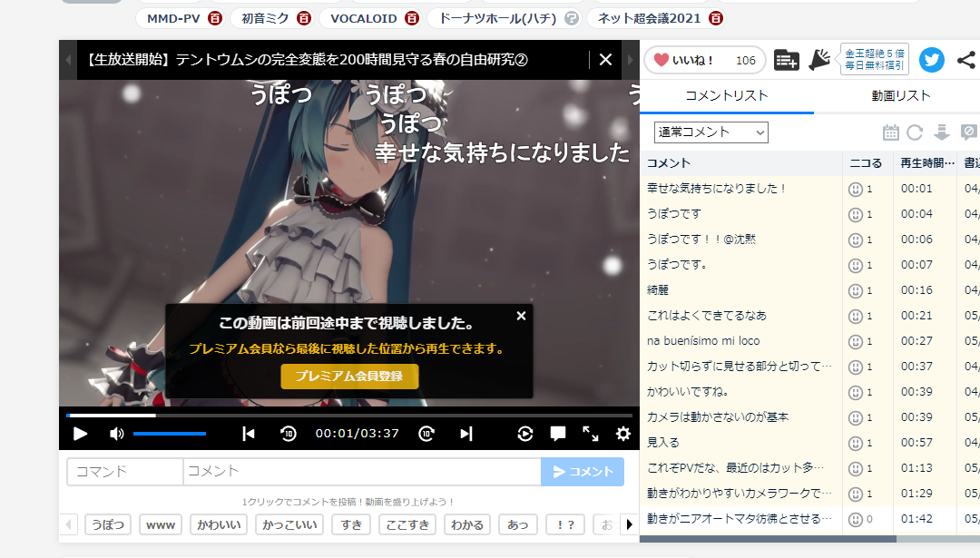The image size is (980, 558).
Task: Post the ！？ quick comment
Action: (565, 524)
